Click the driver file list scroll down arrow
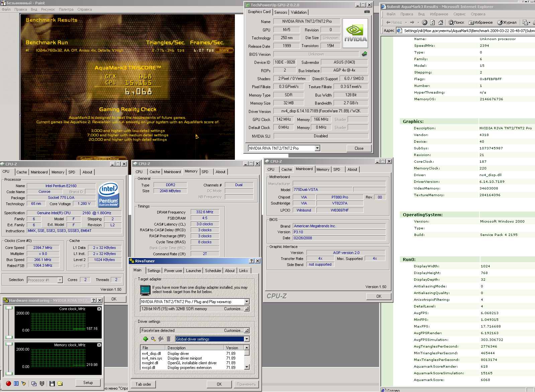 point(247,367)
